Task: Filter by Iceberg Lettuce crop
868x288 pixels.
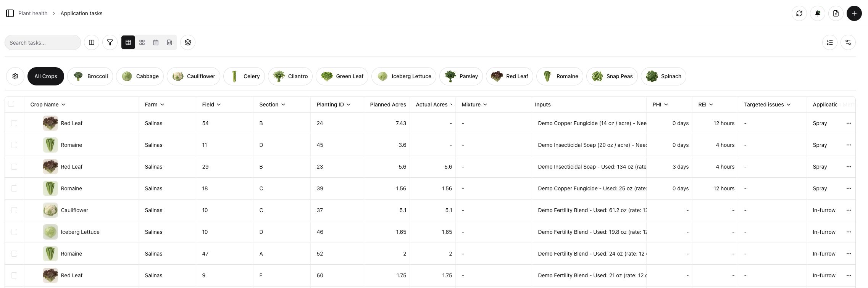Action: (404, 76)
